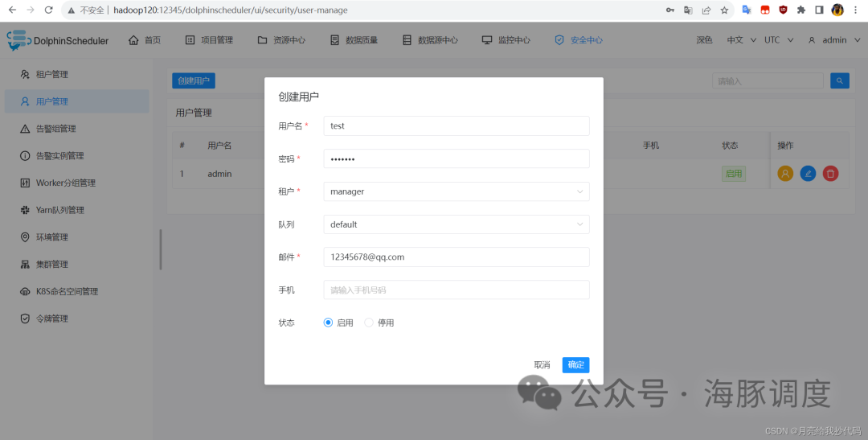Image resolution: width=868 pixels, height=440 pixels.
Task: Click the DolphinScheduler logo
Action: pos(58,40)
